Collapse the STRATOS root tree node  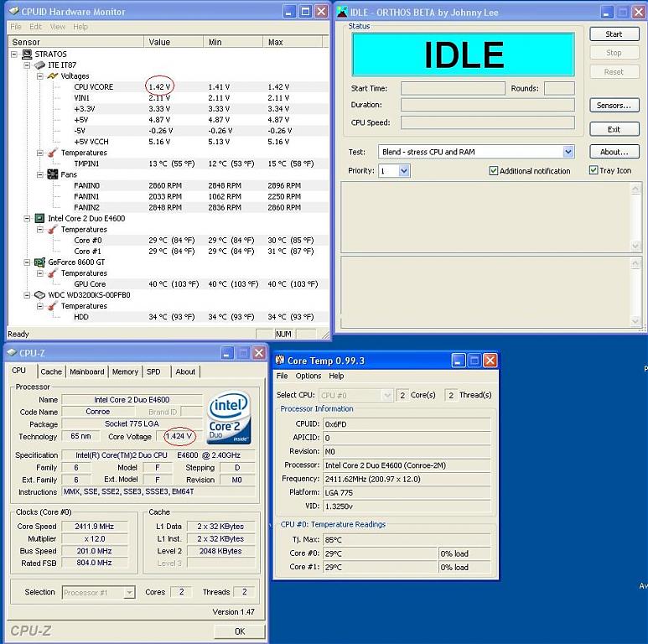tap(14, 55)
